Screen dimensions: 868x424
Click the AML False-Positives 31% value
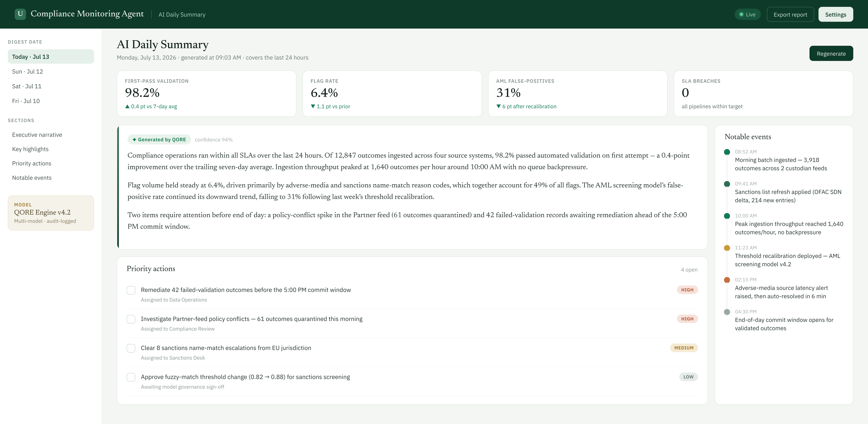point(508,93)
